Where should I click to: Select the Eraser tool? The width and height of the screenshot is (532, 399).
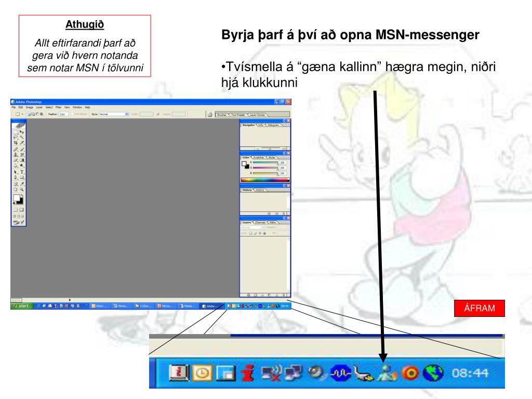(x=16, y=160)
